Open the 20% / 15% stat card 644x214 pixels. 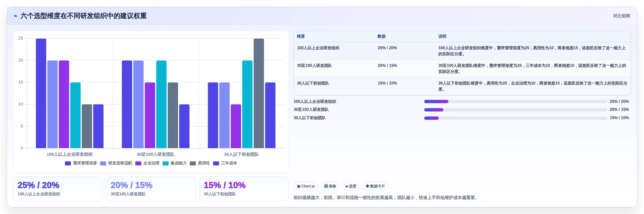tap(151, 189)
